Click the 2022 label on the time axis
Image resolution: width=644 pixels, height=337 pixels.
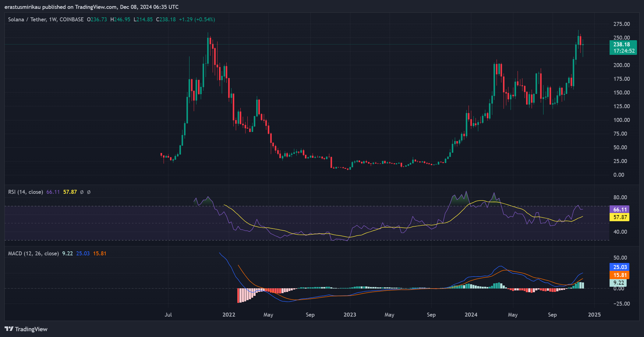click(x=229, y=315)
